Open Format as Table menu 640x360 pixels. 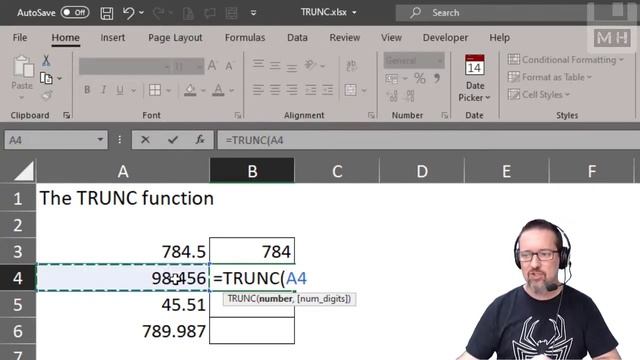[x=550, y=77]
